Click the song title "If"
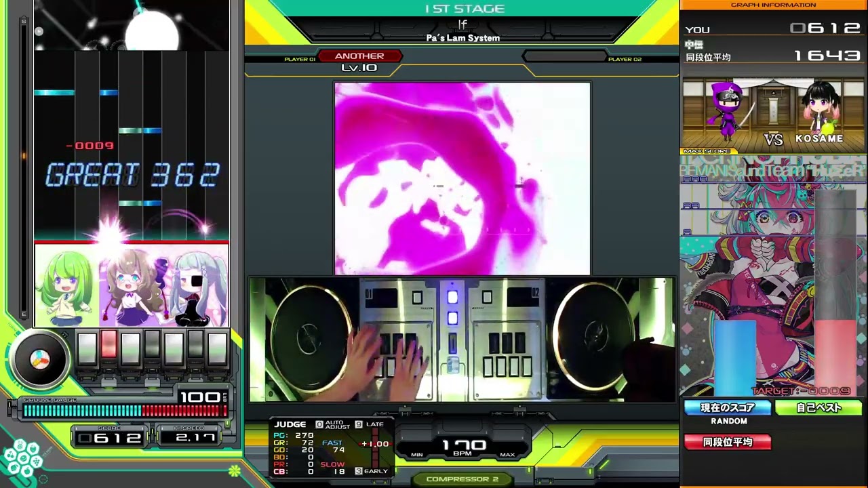The height and width of the screenshot is (488, 868). pos(462,24)
